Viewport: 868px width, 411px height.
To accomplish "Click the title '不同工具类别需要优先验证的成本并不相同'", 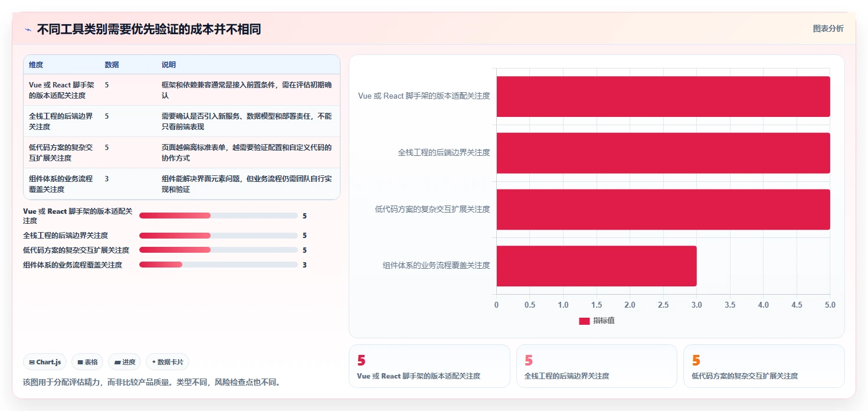I will click(x=149, y=30).
